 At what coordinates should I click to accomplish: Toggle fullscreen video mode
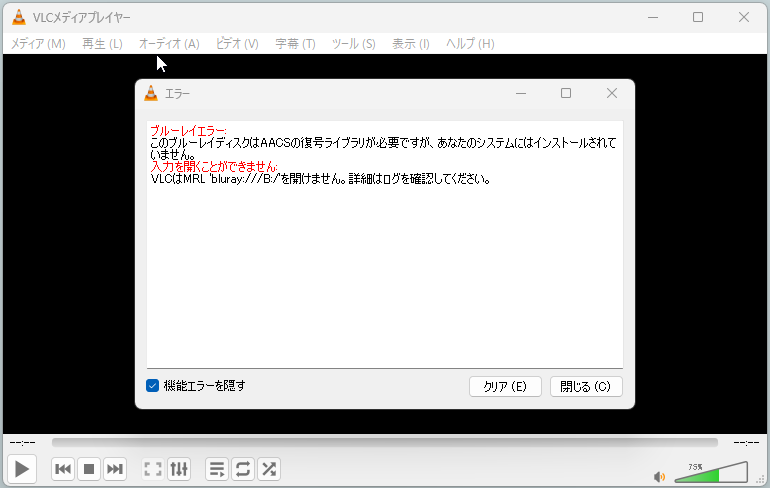coord(153,469)
